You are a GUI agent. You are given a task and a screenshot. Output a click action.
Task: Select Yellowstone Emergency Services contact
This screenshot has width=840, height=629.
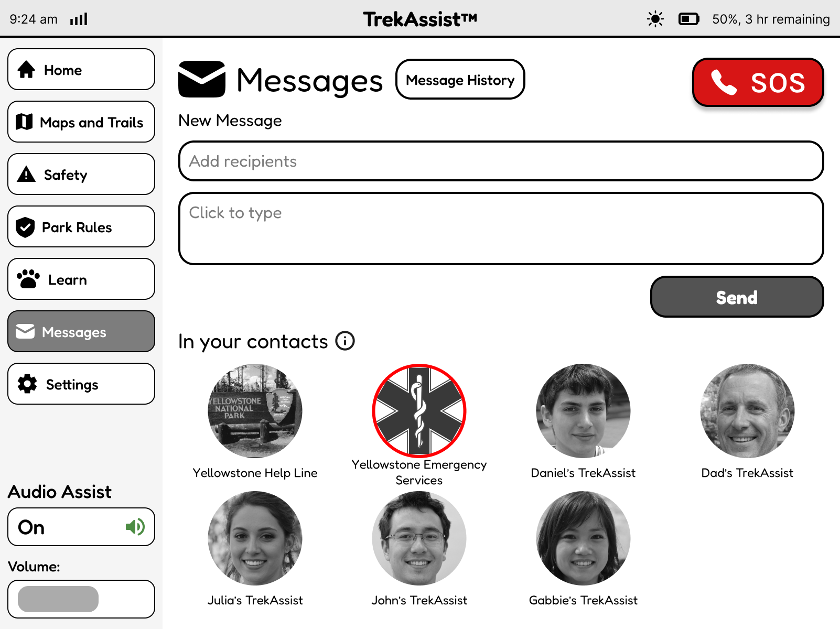(x=419, y=411)
